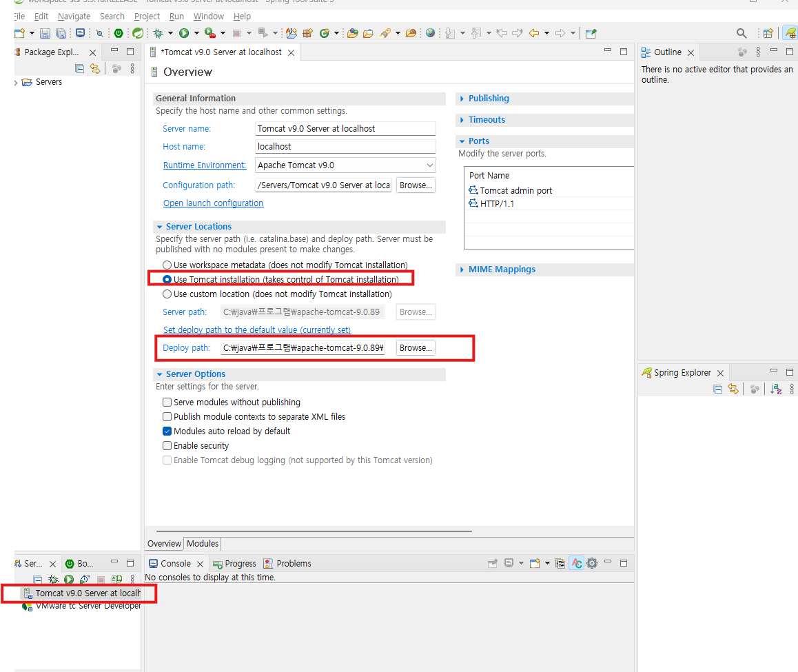The height and width of the screenshot is (672, 798).
Task: Collapse all in Package Explorer toolbar
Action: pos(79,68)
